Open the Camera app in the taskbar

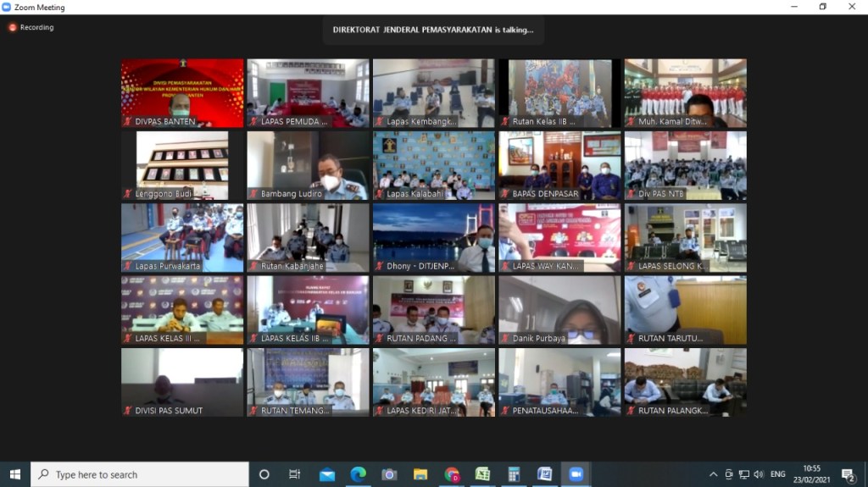[389, 474]
